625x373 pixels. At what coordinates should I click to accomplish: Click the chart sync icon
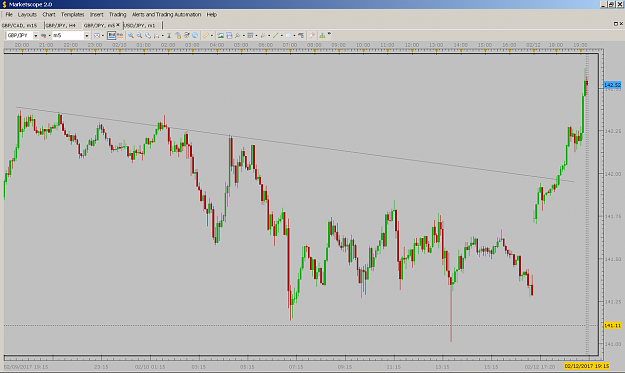click(x=187, y=35)
